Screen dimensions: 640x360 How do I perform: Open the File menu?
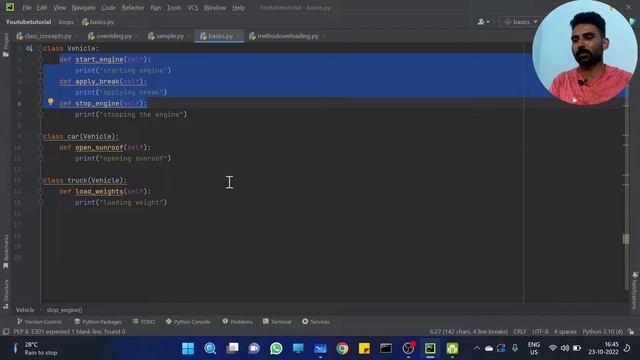(27, 8)
